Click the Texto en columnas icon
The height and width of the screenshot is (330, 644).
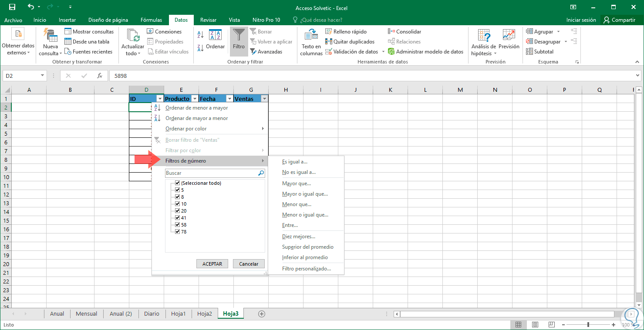tap(311, 36)
